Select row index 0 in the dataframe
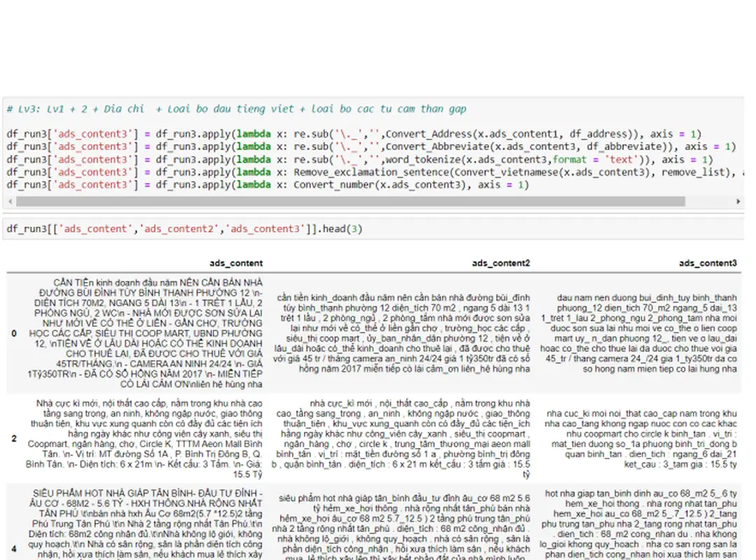The width and height of the screenshot is (756, 560). coord(13,333)
